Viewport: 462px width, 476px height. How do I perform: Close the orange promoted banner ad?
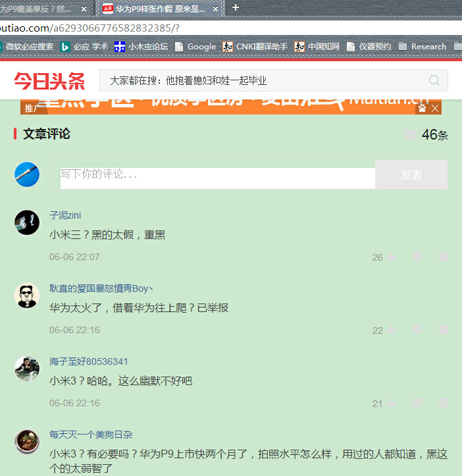pos(435,109)
